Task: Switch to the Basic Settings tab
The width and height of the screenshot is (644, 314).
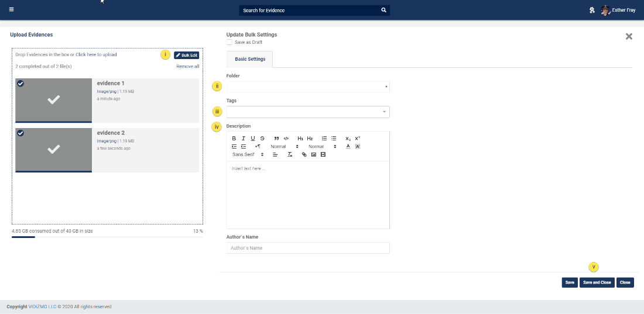Action: [x=250, y=59]
